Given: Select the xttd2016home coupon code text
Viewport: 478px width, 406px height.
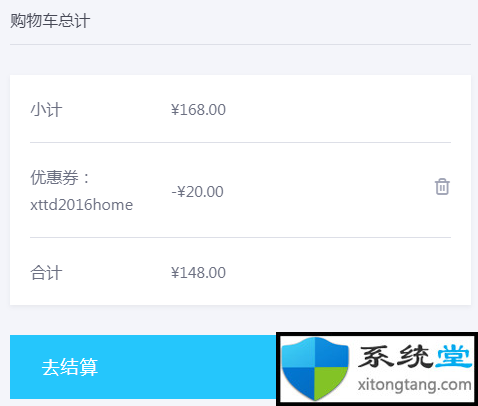Looking at the screenshot, I should [x=82, y=204].
